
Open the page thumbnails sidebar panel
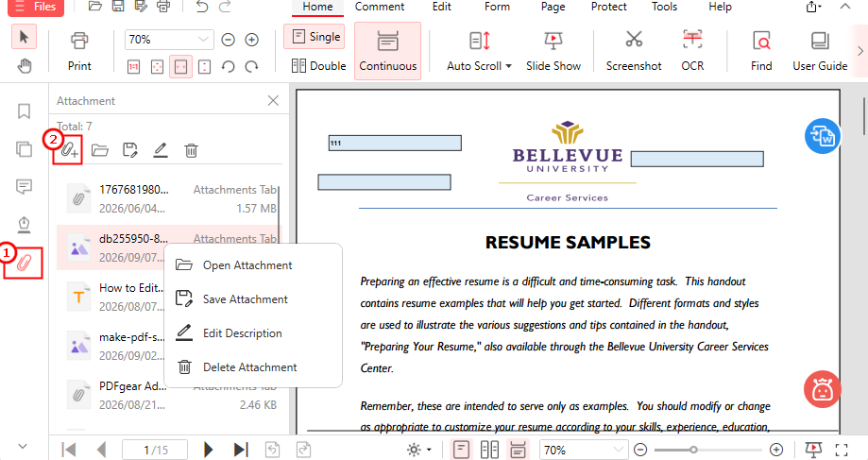click(24, 149)
